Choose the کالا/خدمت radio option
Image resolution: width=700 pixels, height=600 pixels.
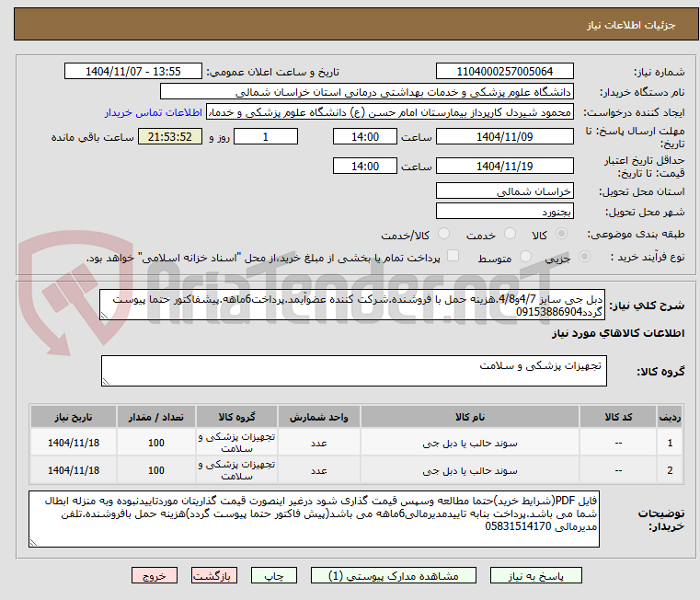click(443, 234)
